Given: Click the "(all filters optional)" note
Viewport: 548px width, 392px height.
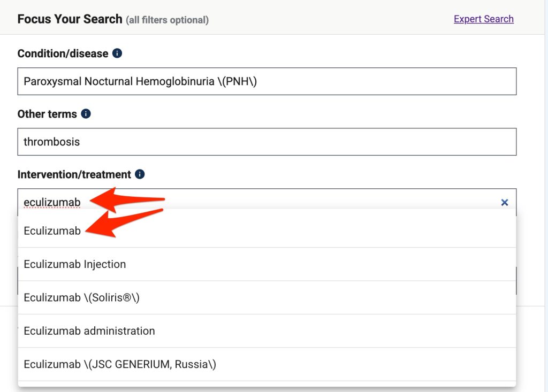Looking at the screenshot, I should click(167, 20).
